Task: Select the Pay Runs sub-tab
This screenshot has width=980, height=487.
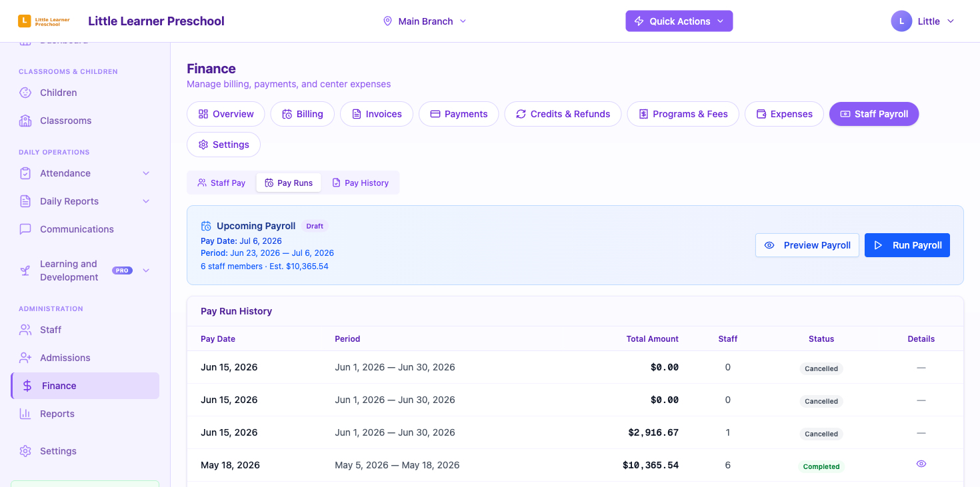Action: (x=289, y=183)
